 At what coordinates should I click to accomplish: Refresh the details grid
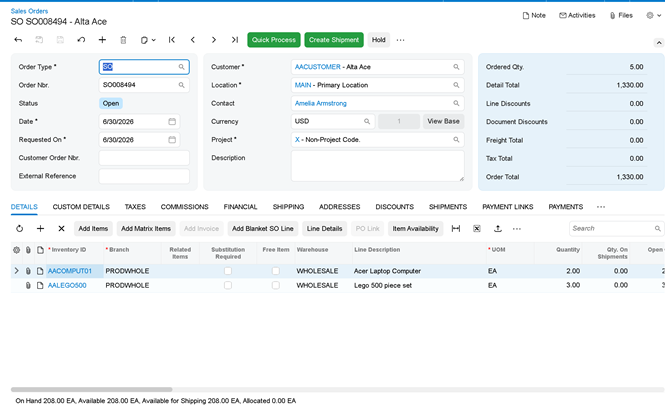point(20,229)
